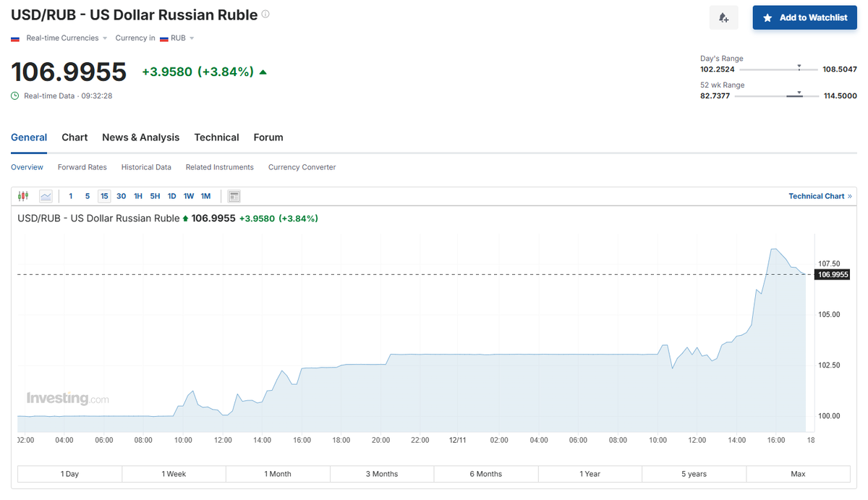Click the Russian flag next to Real-time Currencies
This screenshot has height=500, width=868.
click(x=15, y=38)
